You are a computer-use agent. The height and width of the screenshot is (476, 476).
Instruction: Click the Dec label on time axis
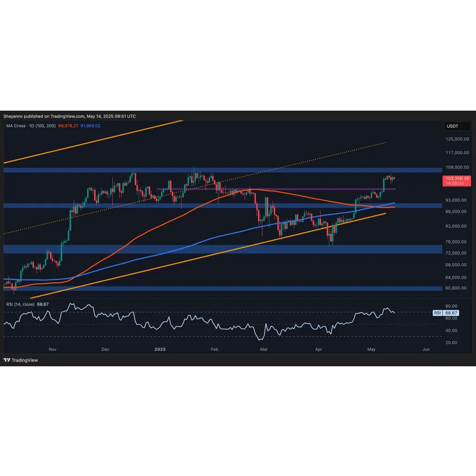point(106,350)
